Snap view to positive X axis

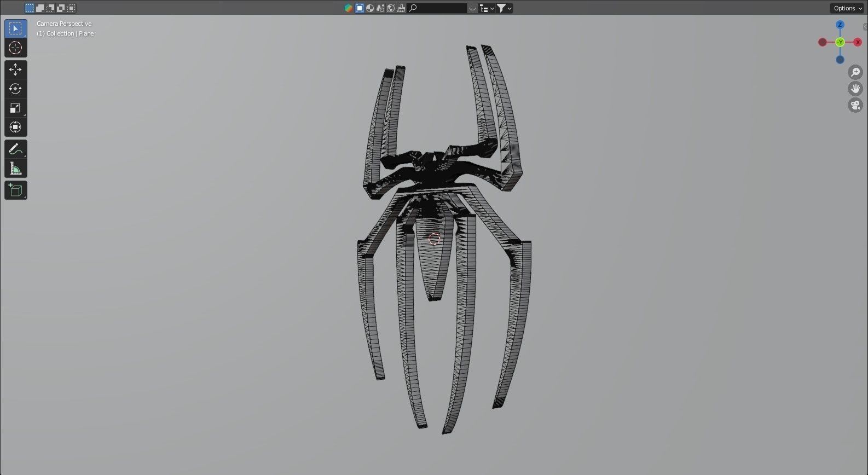click(858, 42)
